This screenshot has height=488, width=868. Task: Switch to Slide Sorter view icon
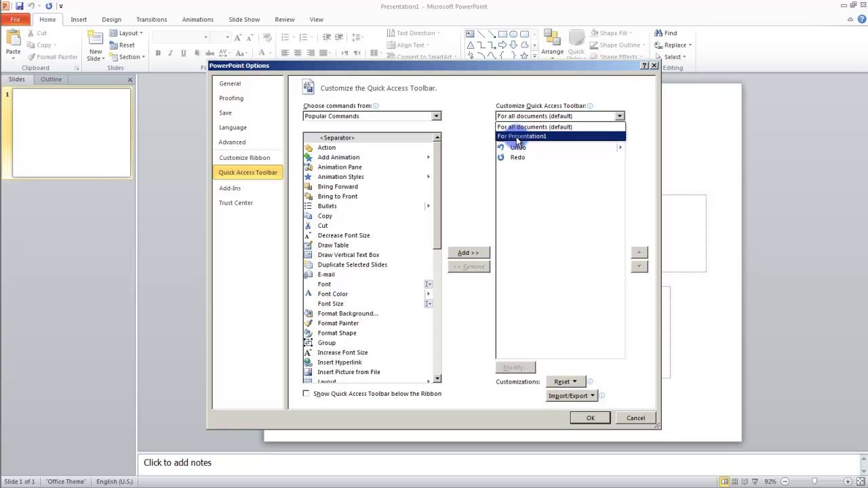[x=736, y=481]
